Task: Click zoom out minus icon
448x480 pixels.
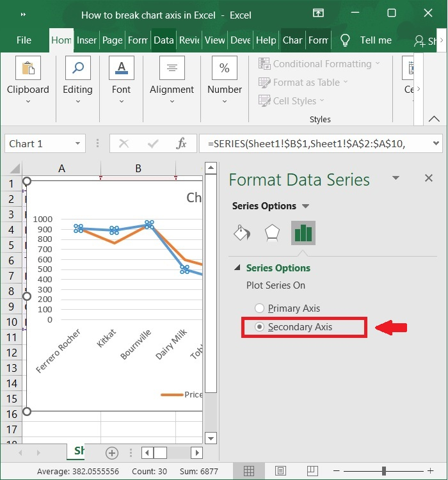Action: click(336, 471)
